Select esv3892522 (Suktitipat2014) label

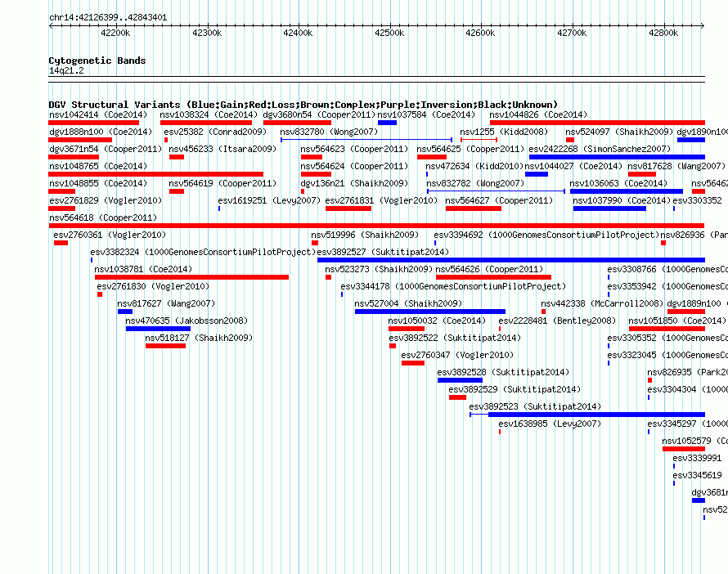coord(455,338)
